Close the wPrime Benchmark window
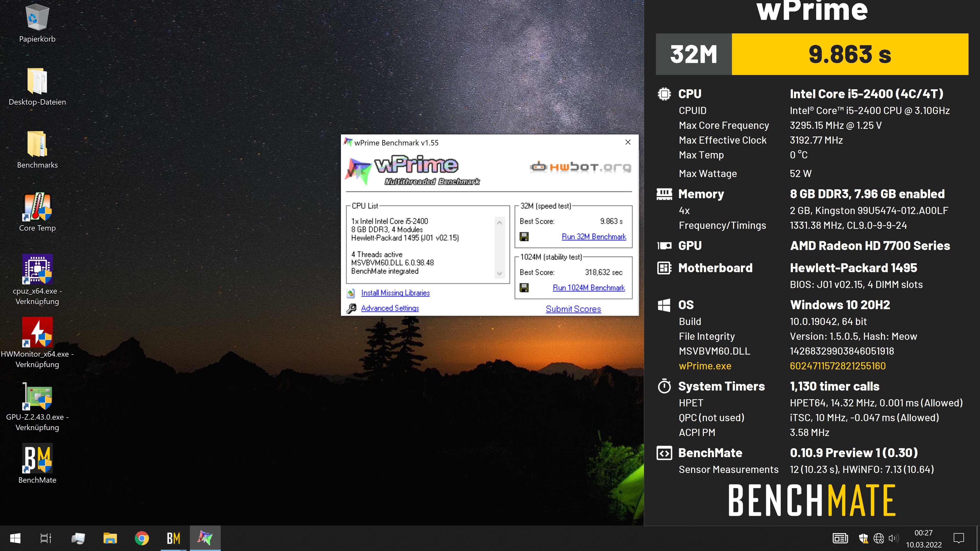 coord(628,142)
